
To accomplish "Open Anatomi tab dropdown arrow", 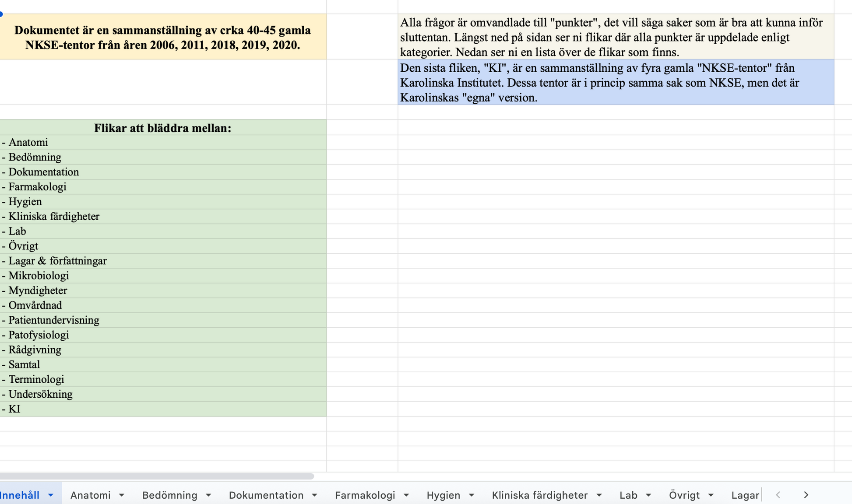I will click(x=122, y=495).
